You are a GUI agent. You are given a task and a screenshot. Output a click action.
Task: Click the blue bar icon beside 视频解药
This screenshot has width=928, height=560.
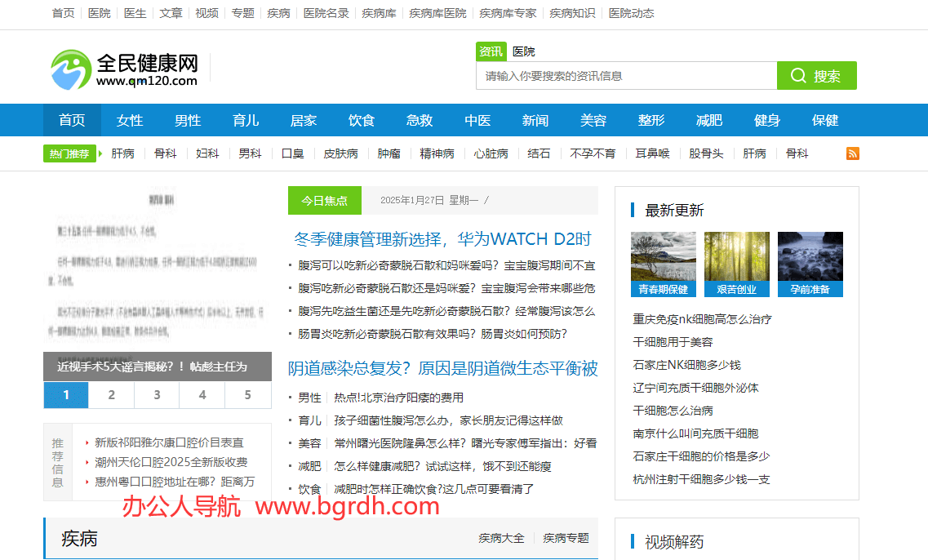(632, 541)
